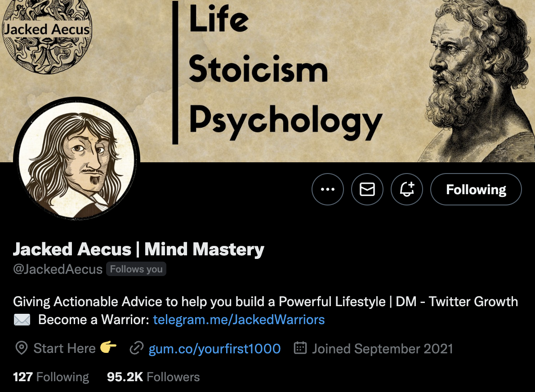Open telegram.me/JackedWarriors link
The height and width of the screenshot is (392, 535).
(239, 320)
